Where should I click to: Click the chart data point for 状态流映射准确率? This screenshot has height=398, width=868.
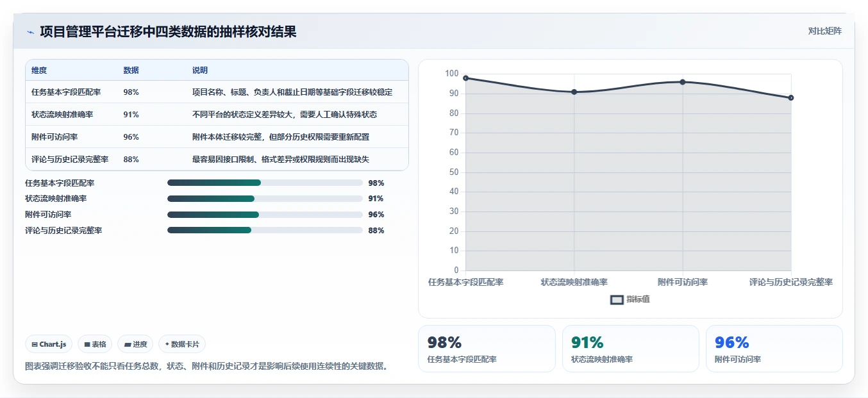pyautogui.click(x=574, y=92)
